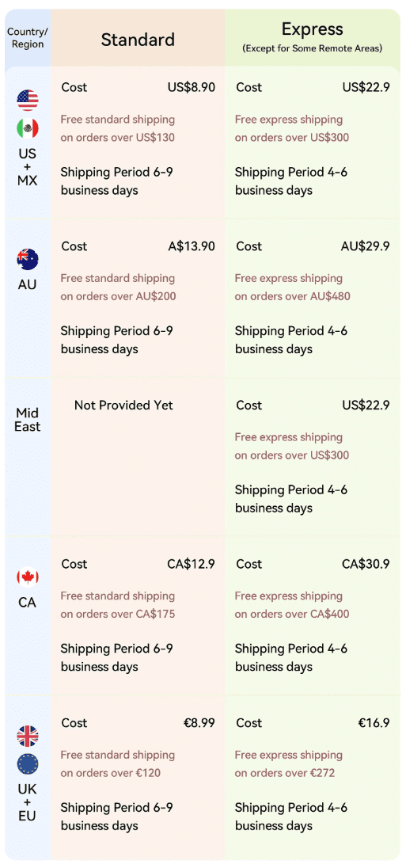Click the Canada flag icon

pos(27,577)
